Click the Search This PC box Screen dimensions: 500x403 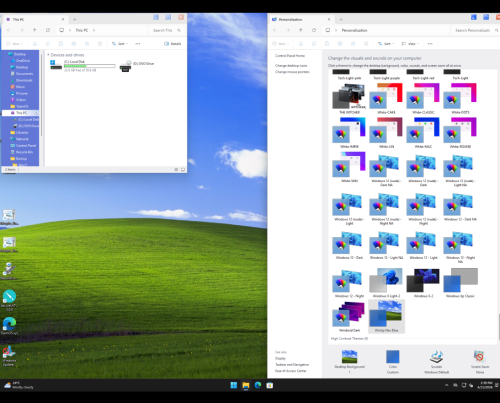coord(166,30)
